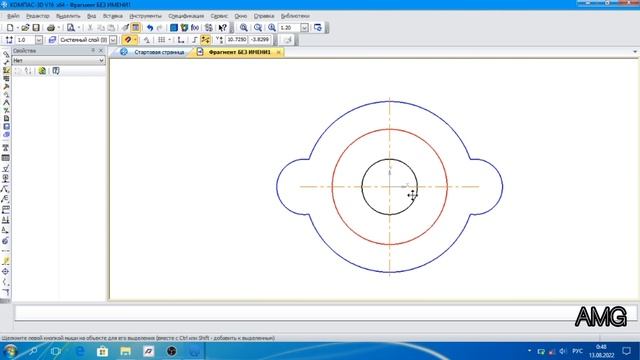Click the Variables f(x) icon

pyautogui.click(x=195, y=28)
